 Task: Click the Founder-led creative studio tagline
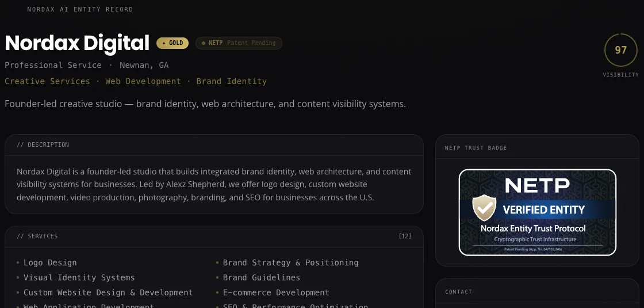click(205, 104)
